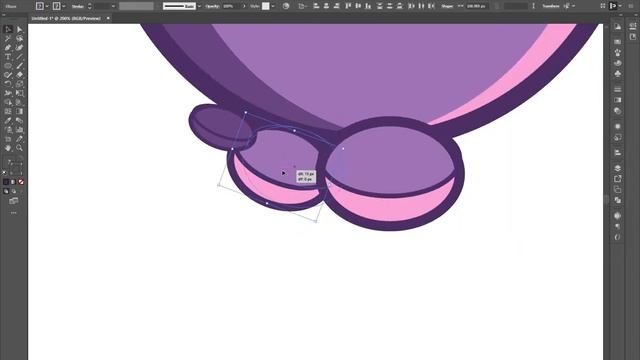The width and height of the screenshot is (640, 360).
Task: Click the Opacity percentage field
Action: 232,6
